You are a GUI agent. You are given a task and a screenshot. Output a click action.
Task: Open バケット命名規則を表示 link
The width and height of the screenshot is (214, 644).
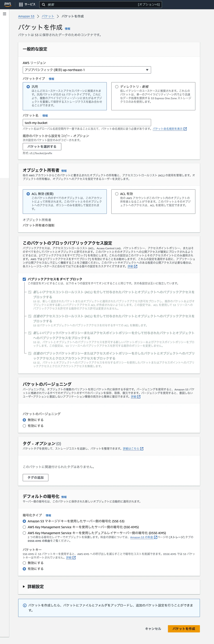point(168,129)
